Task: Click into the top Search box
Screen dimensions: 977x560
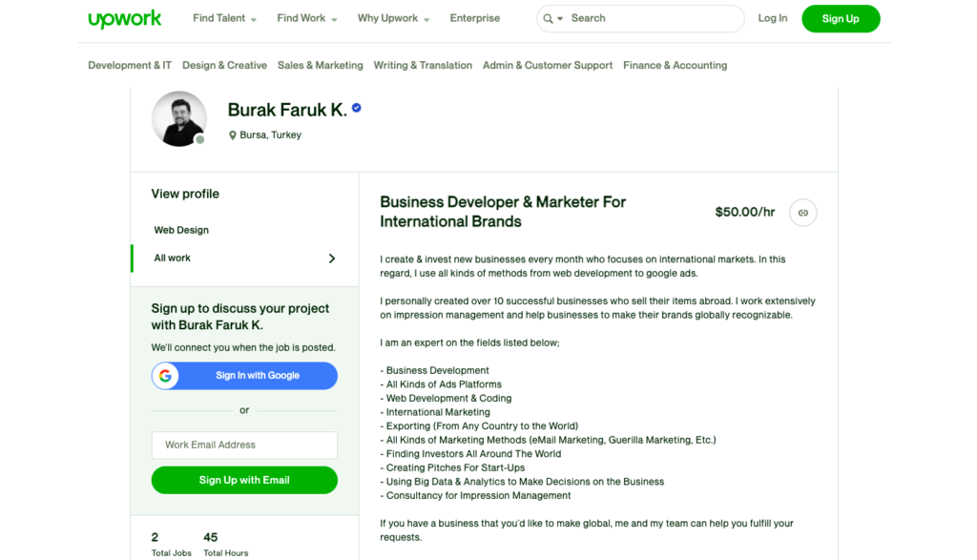Action: point(649,18)
